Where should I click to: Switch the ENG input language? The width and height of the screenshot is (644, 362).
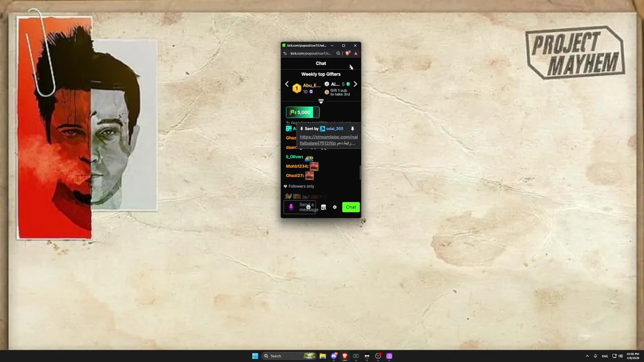(x=605, y=356)
